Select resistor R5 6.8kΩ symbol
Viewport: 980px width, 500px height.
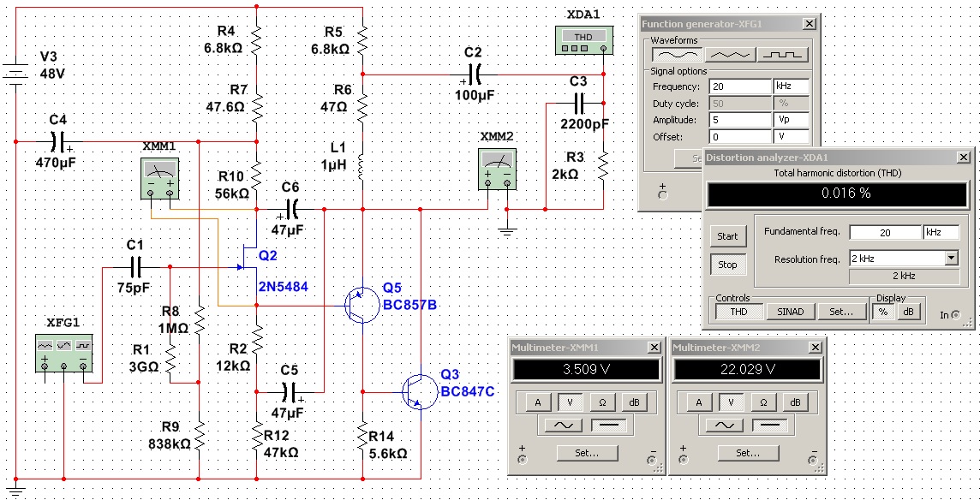[x=362, y=40]
